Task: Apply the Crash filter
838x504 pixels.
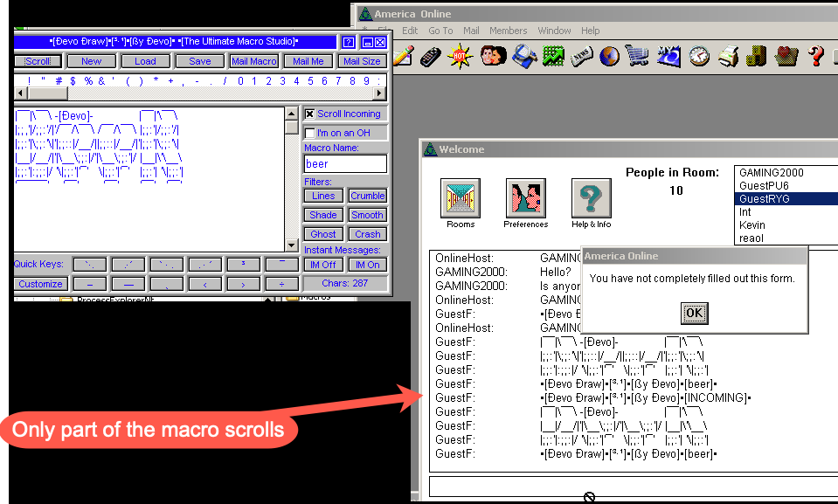Action: click(367, 235)
